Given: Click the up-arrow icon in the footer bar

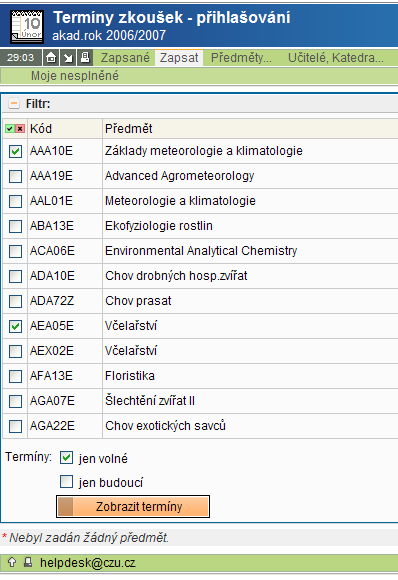Looking at the screenshot, I should pos(12,562).
